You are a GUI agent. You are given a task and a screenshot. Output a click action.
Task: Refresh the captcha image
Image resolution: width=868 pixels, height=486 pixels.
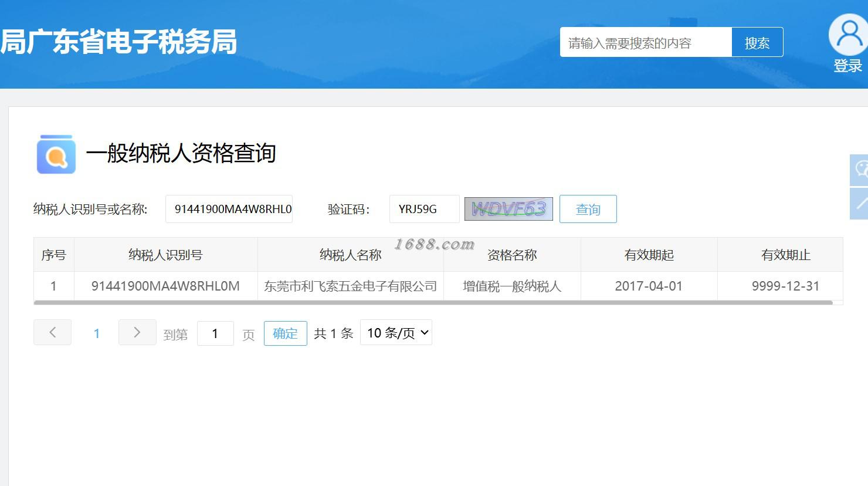(508, 209)
